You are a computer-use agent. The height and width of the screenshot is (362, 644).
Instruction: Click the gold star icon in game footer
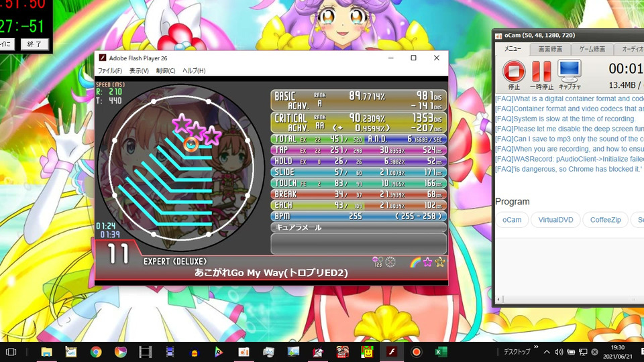pyautogui.click(x=439, y=262)
